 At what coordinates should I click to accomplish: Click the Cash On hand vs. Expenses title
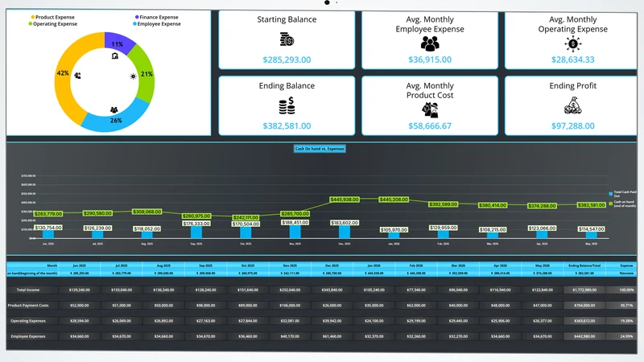point(320,149)
